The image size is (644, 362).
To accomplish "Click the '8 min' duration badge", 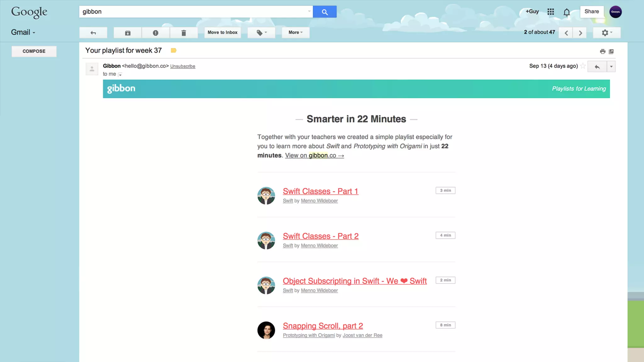I will [445, 325].
